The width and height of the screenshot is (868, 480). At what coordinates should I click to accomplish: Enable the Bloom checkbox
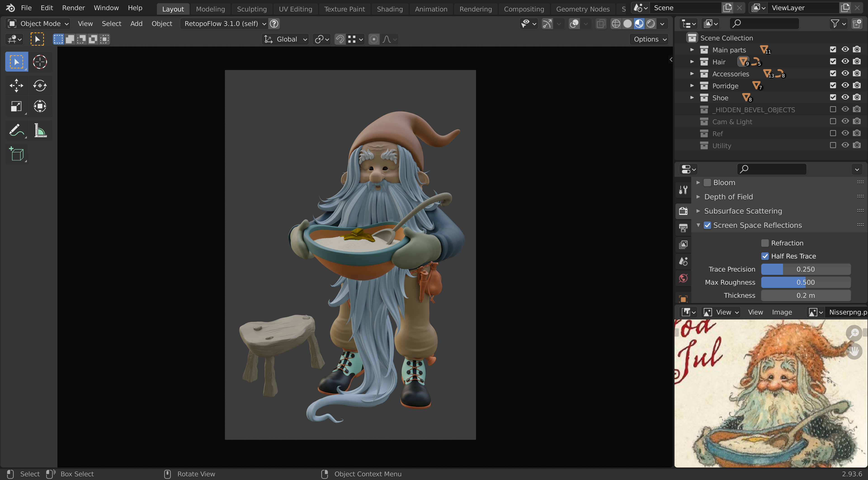(x=707, y=183)
